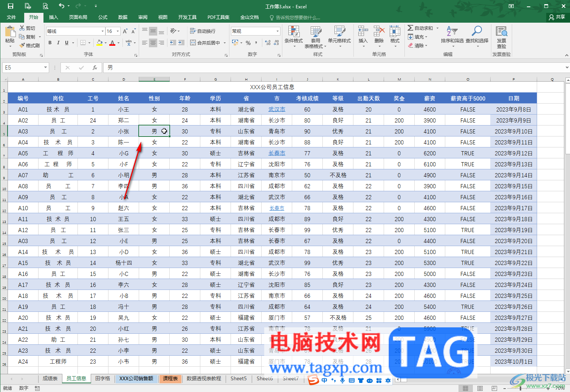Expand Merge and Center (合并后居中) dropdown arrow
Viewport: 570px width, 392px height.
[x=225, y=43]
